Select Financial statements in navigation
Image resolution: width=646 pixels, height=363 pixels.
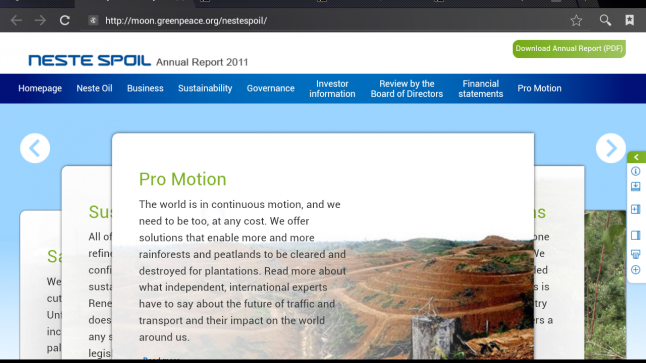481,89
